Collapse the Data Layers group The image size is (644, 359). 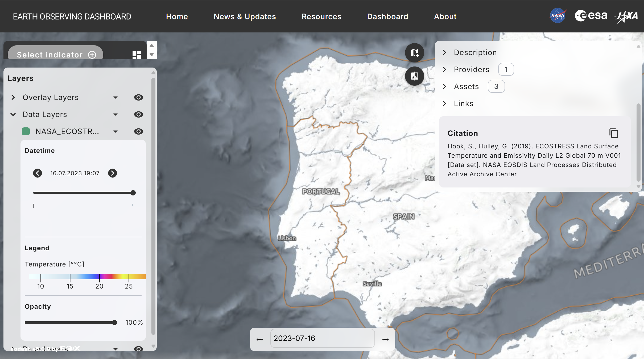(13, 114)
